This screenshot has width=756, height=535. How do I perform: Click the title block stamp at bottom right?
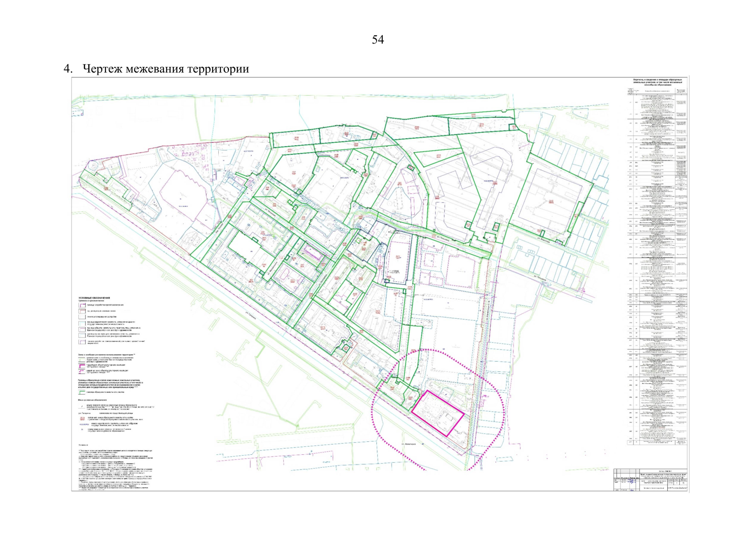[650, 480]
